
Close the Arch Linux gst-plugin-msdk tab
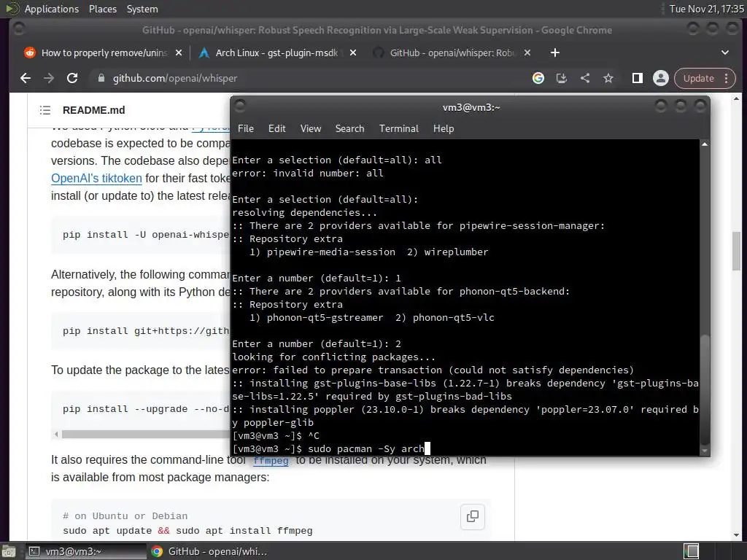point(353,52)
